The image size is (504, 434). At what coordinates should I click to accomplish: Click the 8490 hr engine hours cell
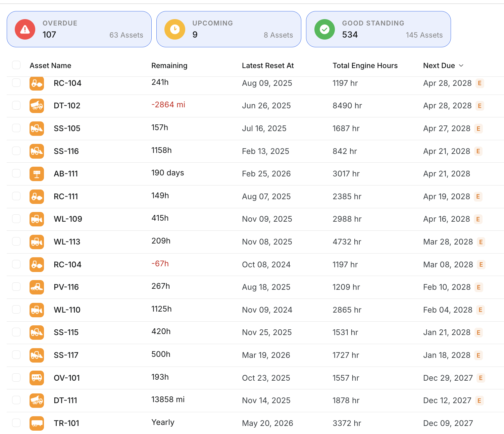[x=347, y=106]
